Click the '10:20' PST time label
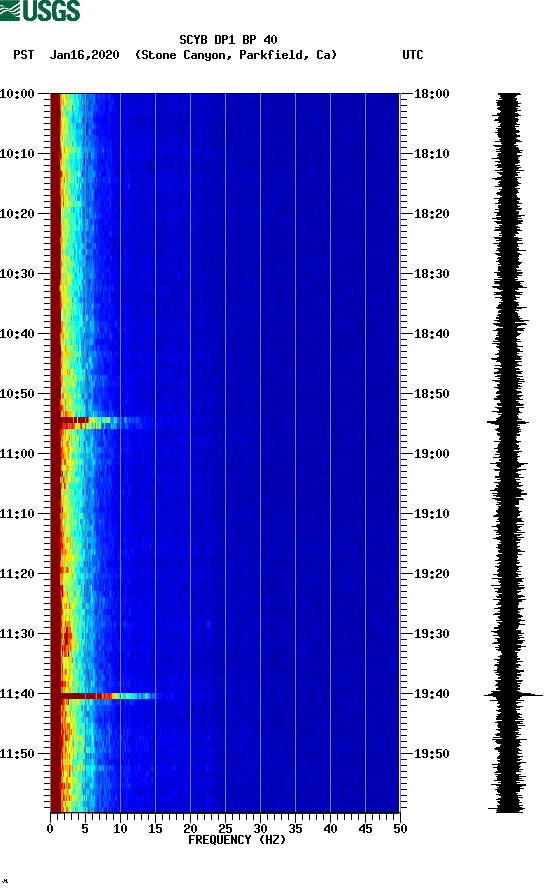552x892 pixels. pos(17,213)
